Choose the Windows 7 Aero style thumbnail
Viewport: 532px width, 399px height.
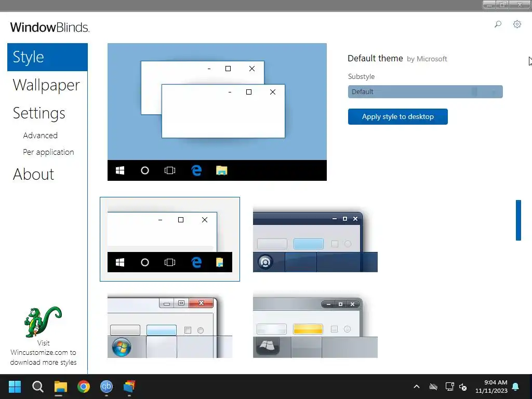click(x=170, y=326)
